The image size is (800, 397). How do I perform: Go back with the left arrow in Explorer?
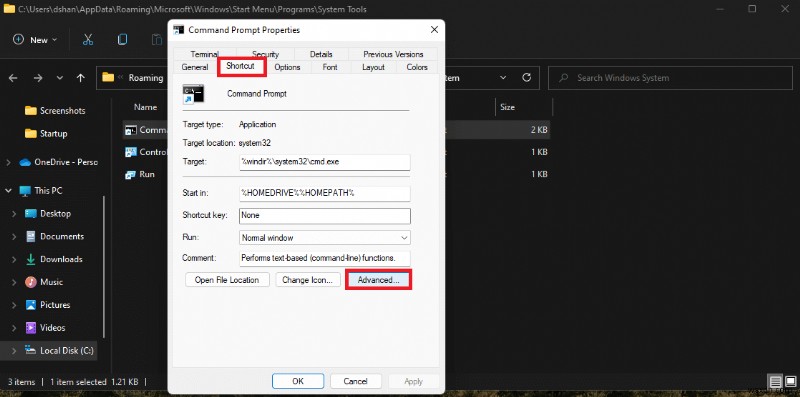(13, 78)
